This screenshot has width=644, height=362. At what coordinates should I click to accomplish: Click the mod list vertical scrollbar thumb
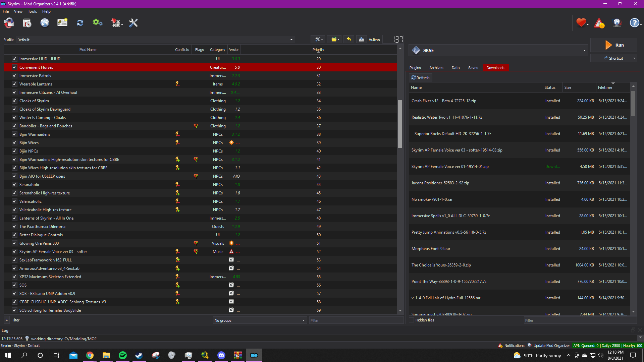[400, 124]
